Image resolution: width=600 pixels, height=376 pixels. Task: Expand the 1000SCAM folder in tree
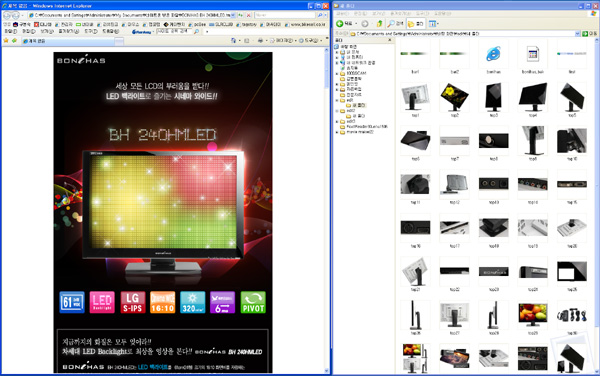pyautogui.click(x=337, y=73)
